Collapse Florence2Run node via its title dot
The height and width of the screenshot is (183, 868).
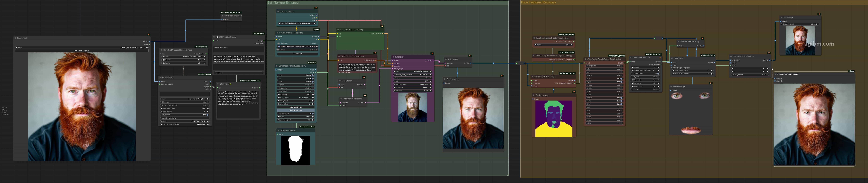pyautogui.click(x=160, y=78)
